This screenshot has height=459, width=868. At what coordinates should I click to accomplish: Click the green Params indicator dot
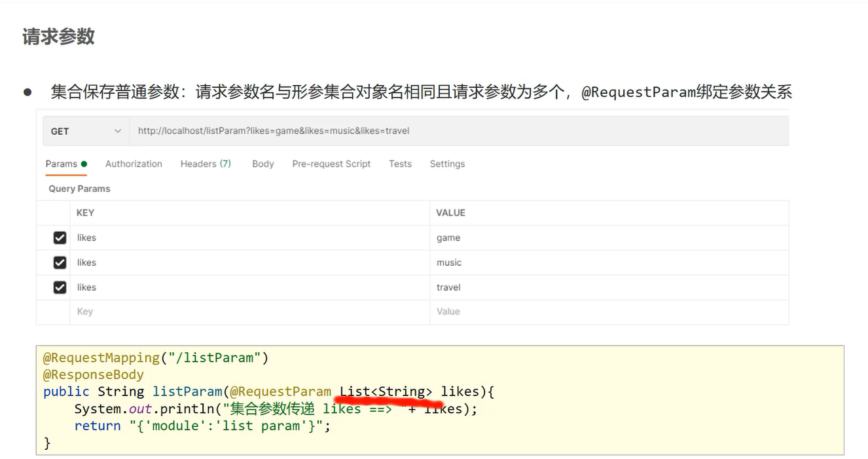(84, 164)
